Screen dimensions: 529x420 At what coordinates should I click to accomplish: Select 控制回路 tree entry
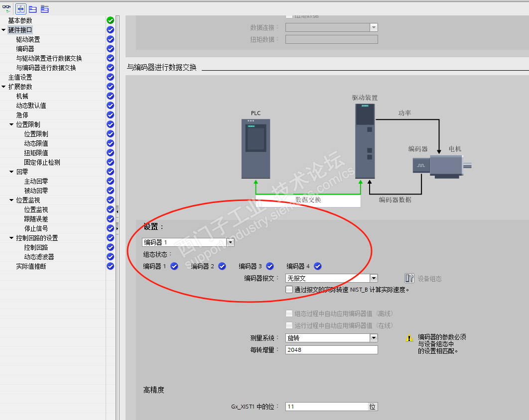pos(36,247)
